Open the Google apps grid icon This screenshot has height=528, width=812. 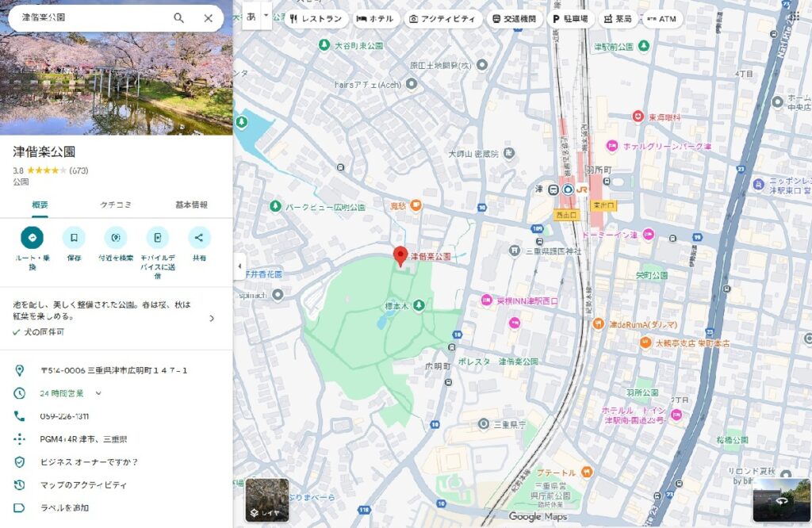(794, 18)
